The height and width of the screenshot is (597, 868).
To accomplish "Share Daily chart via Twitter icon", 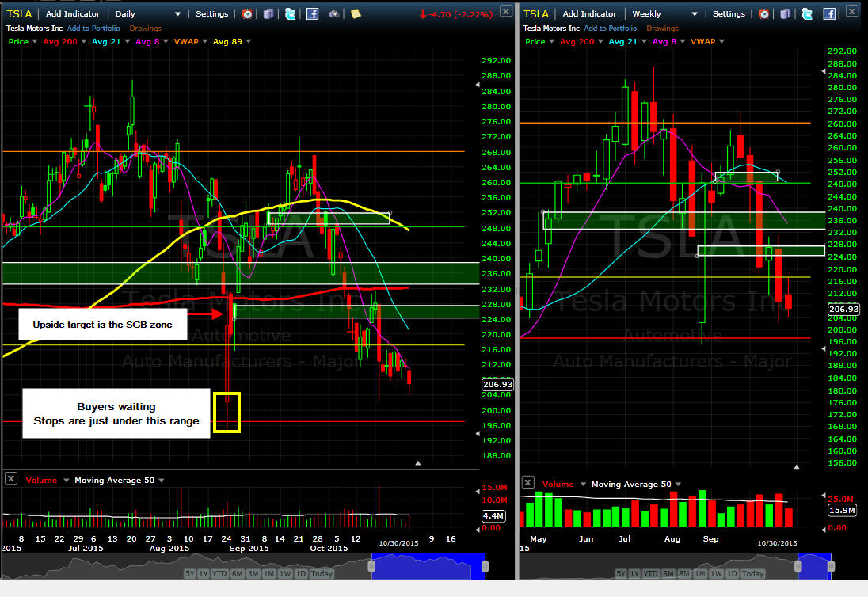I will pos(291,13).
